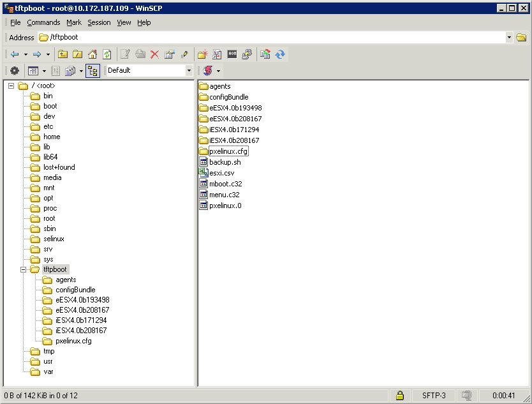Image resolution: width=532 pixels, height=404 pixels.
Task: Select etc folder in tree
Action: [48, 126]
